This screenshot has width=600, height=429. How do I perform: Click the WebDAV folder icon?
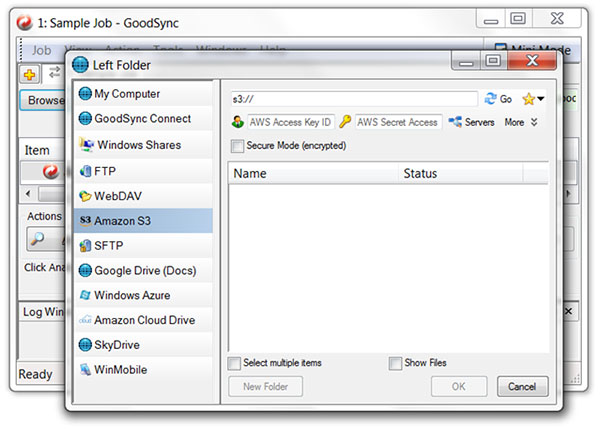click(85, 196)
